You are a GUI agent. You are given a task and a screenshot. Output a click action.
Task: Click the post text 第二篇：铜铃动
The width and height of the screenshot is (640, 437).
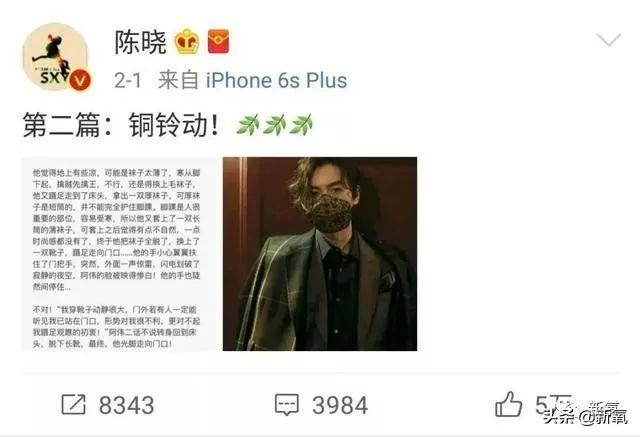coord(121,125)
